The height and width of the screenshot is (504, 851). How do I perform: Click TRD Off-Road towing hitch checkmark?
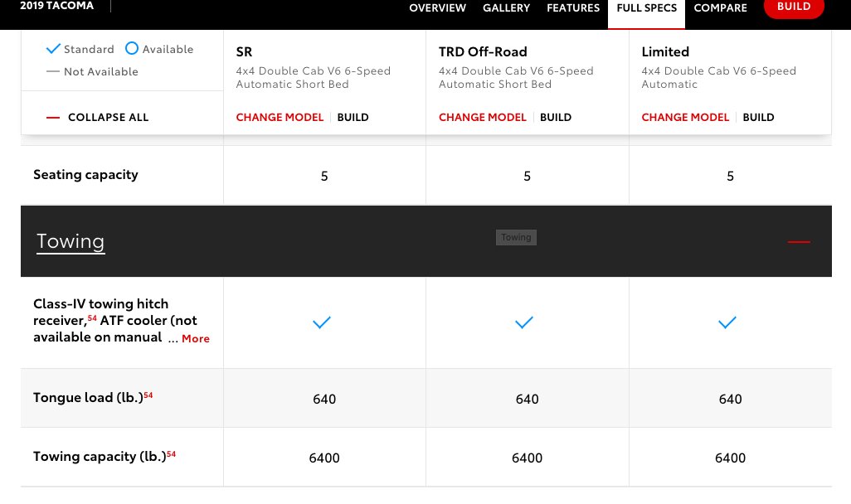click(x=524, y=322)
